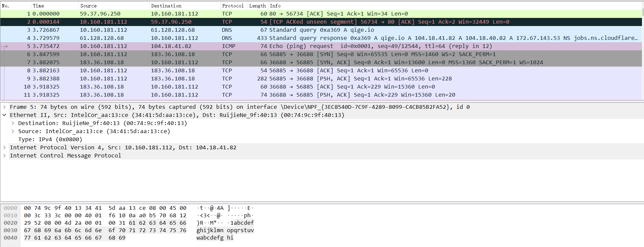This screenshot has height=247, width=644.
Task: Select packet 6 with SYN flag
Action: (x=321, y=54)
